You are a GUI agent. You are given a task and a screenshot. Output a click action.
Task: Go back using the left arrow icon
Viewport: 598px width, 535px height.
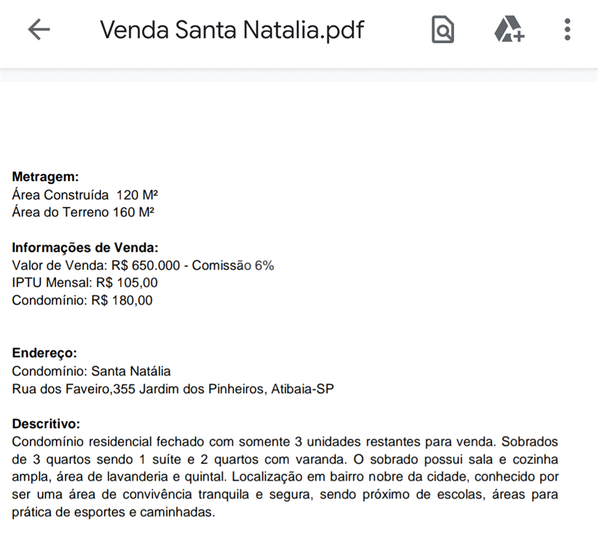tap(39, 29)
